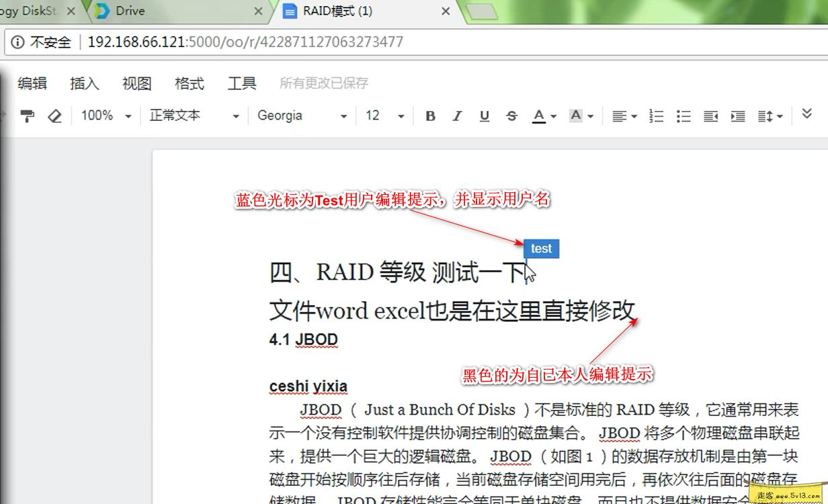Switch to the Drive browser tab
The width and height of the screenshot is (828, 504).
[131, 11]
